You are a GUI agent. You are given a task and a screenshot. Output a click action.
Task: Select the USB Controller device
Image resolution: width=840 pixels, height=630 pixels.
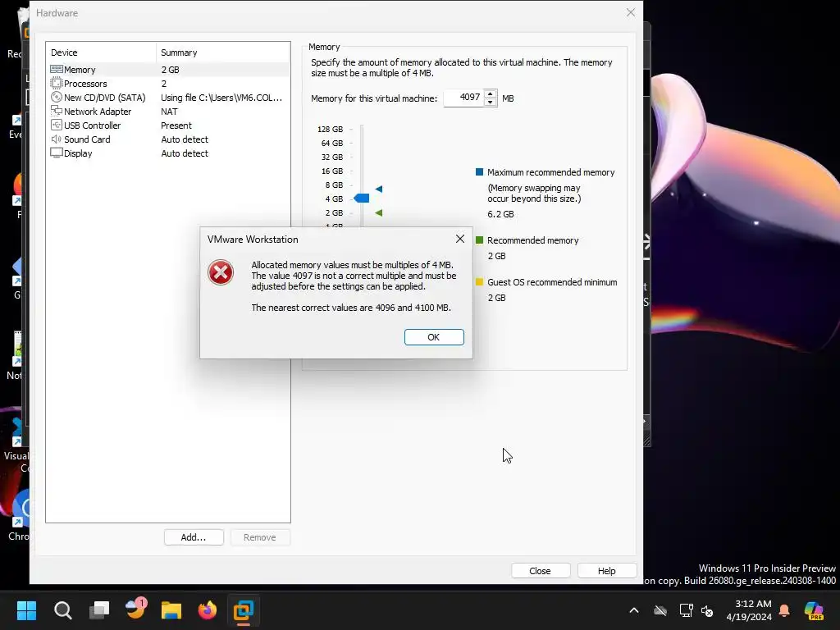tap(168, 126)
